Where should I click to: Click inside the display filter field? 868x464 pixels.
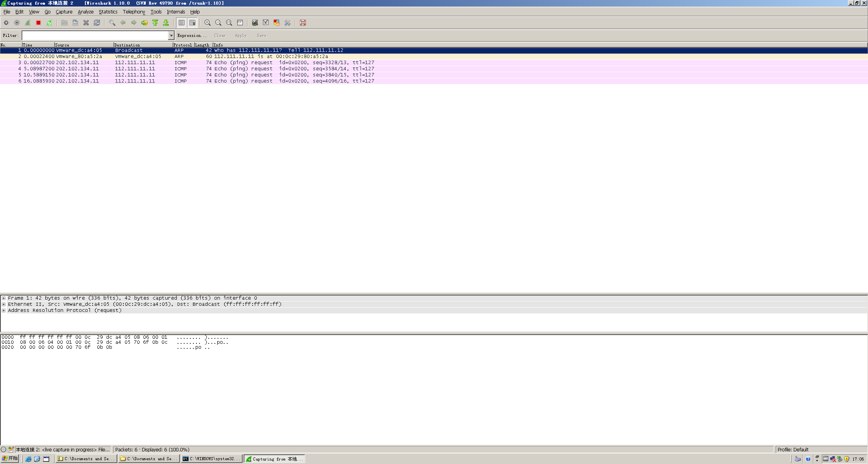[95, 35]
